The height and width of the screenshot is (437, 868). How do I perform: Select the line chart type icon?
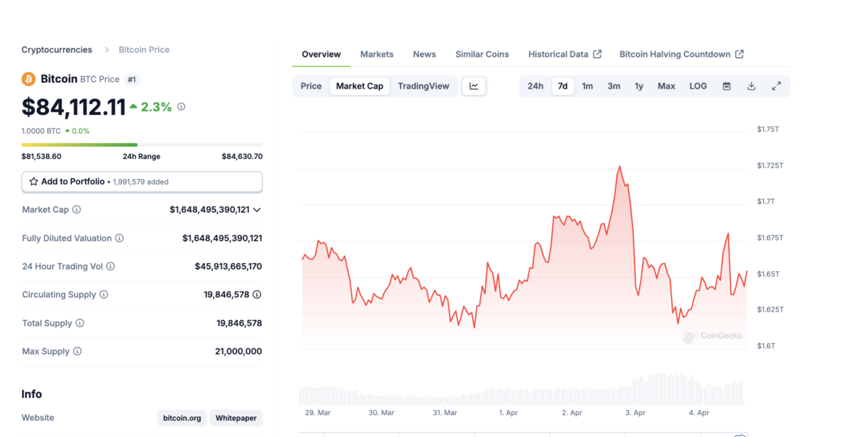474,85
